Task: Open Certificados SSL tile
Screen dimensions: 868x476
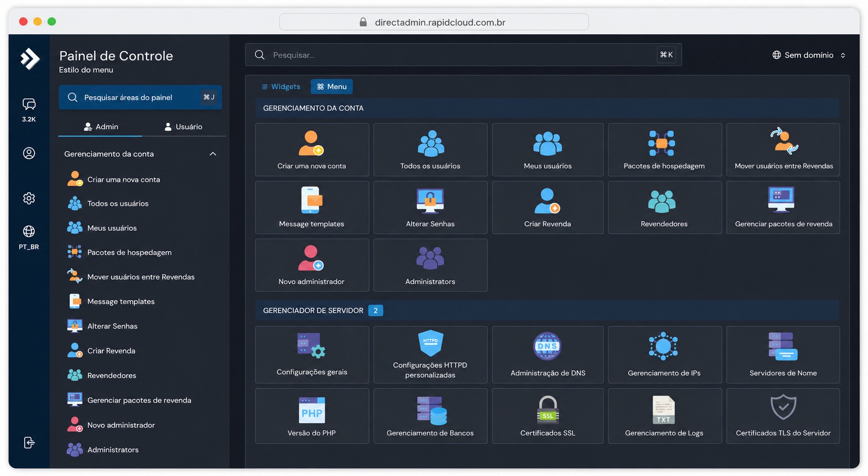Action: click(x=548, y=416)
